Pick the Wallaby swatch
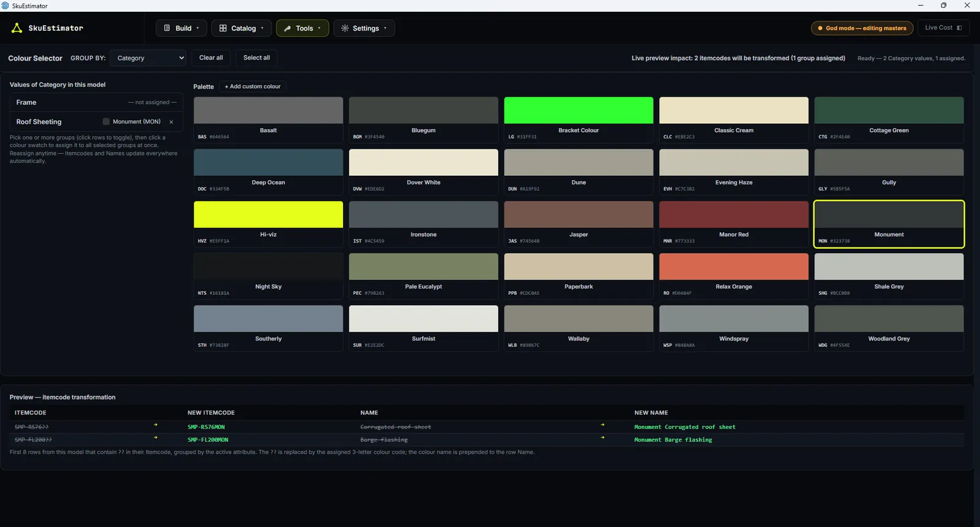This screenshot has width=980, height=527. [x=578, y=328]
